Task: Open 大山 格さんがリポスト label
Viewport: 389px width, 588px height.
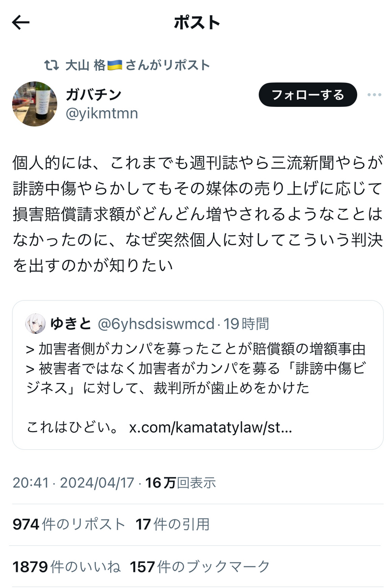Action: click(138, 65)
